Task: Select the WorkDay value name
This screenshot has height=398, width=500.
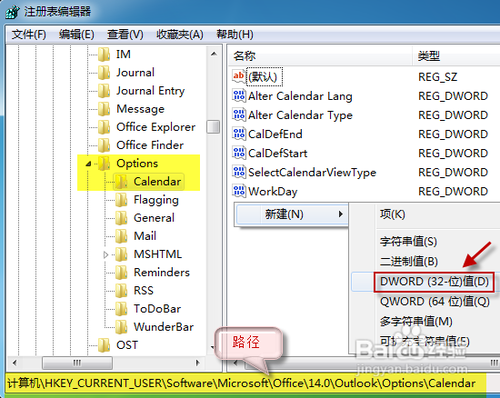Action: 273,192
